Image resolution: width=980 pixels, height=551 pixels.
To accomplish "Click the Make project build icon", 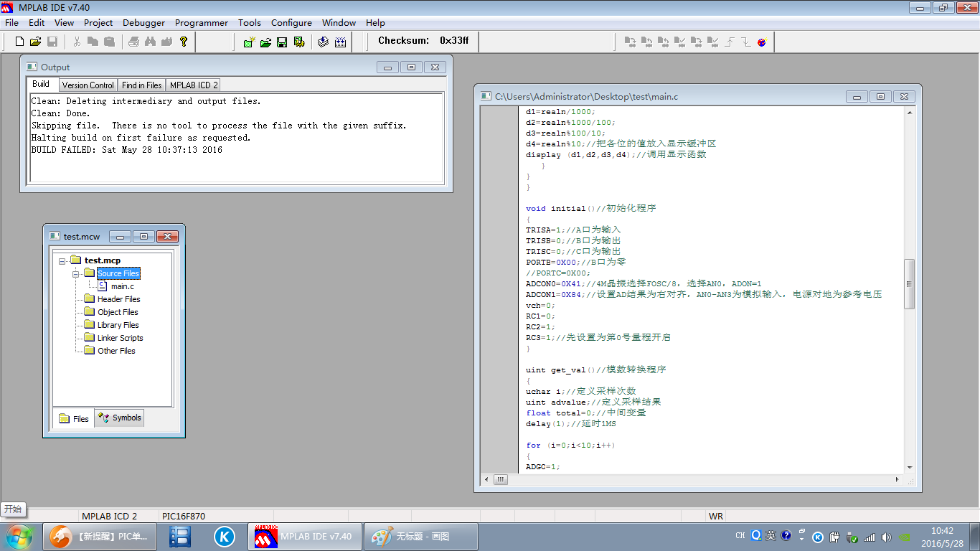I will [x=323, y=42].
